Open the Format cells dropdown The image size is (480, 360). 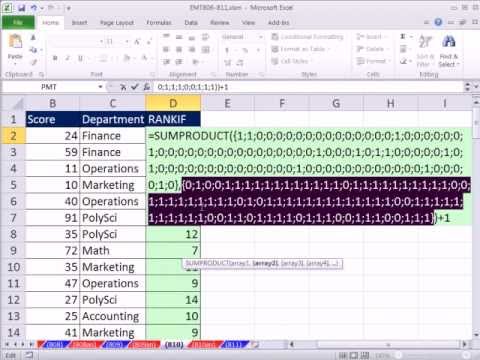[373, 61]
